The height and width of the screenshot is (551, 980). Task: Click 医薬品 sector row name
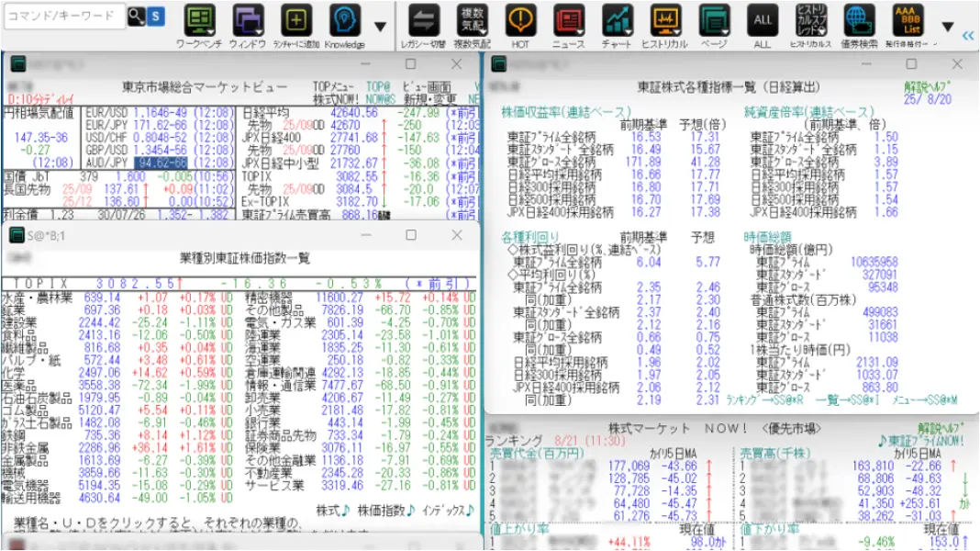pyautogui.click(x=19, y=386)
